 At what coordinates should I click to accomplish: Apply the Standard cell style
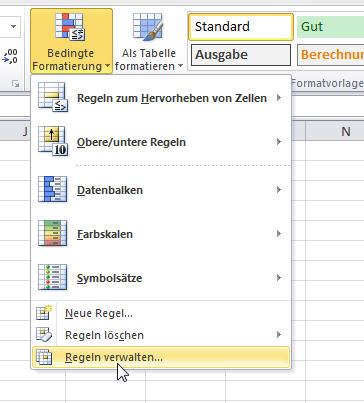(x=241, y=27)
